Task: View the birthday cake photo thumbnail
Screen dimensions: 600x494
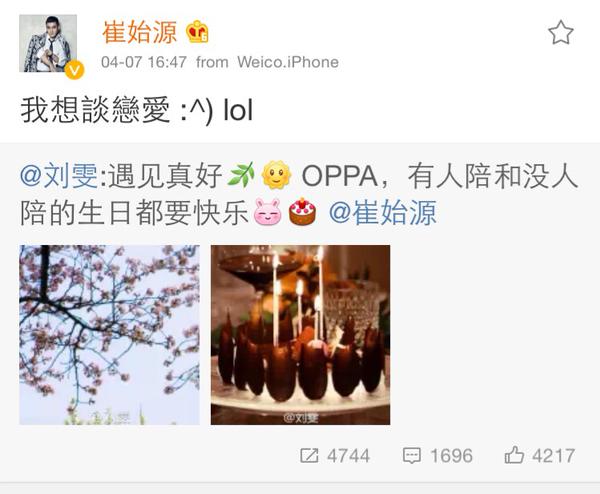Action: [300, 335]
